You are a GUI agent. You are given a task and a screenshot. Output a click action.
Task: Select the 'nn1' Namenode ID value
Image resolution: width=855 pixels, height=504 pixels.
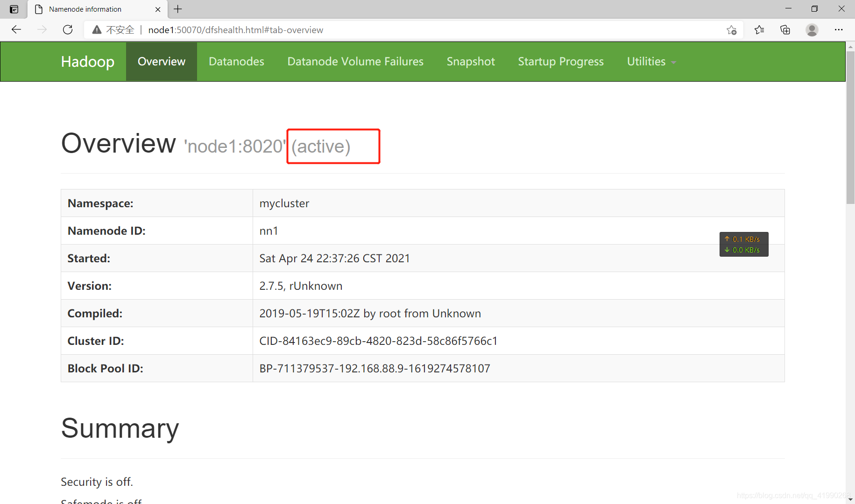tap(269, 231)
